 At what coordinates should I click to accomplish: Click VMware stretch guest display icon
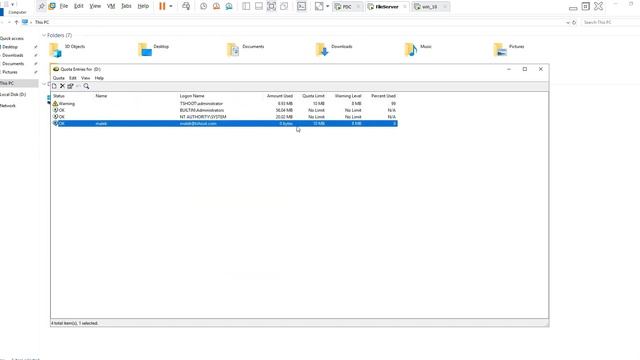coord(319,6)
